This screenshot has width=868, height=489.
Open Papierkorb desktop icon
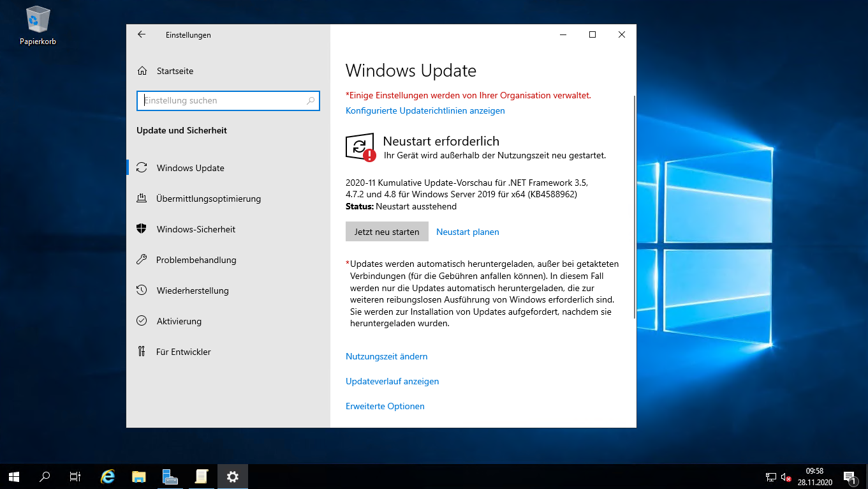click(x=38, y=26)
